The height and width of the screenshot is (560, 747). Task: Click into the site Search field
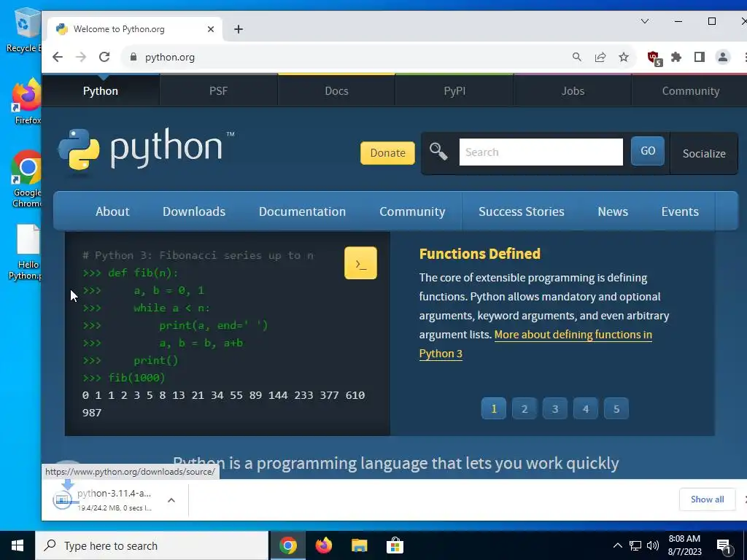point(541,152)
